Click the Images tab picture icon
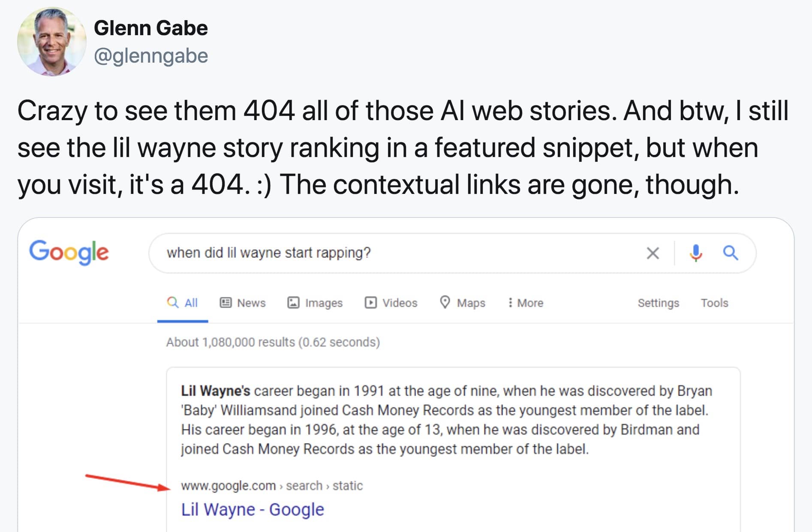 click(293, 303)
